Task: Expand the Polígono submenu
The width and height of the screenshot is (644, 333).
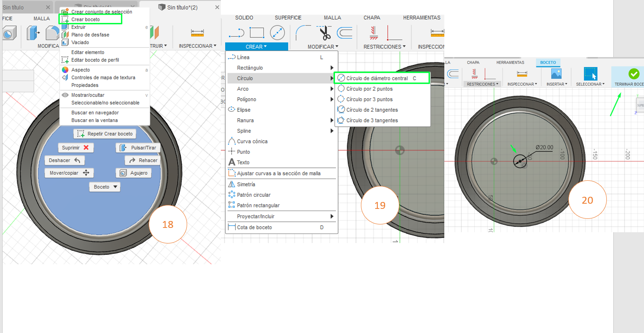Action: click(x=281, y=99)
